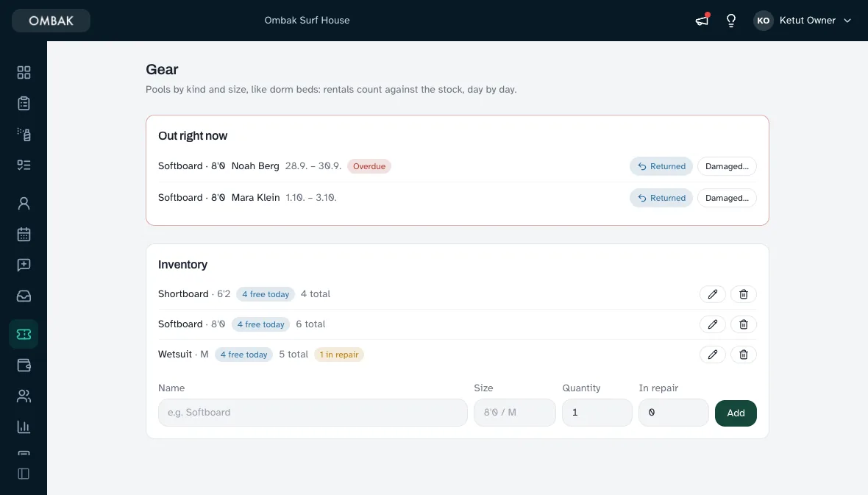Click into the In repair field
Image resolution: width=868 pixels, height=495 pixels.
(674, 413)
